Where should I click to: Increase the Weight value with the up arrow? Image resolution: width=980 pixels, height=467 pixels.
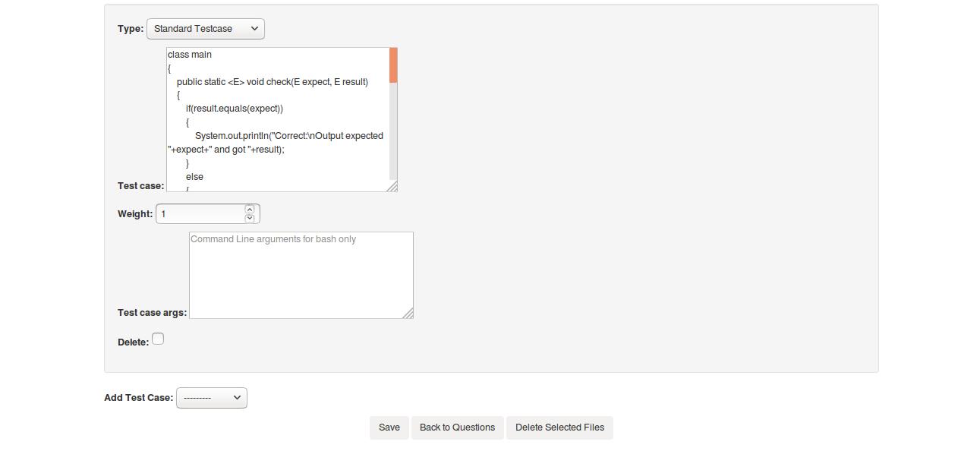249,210
